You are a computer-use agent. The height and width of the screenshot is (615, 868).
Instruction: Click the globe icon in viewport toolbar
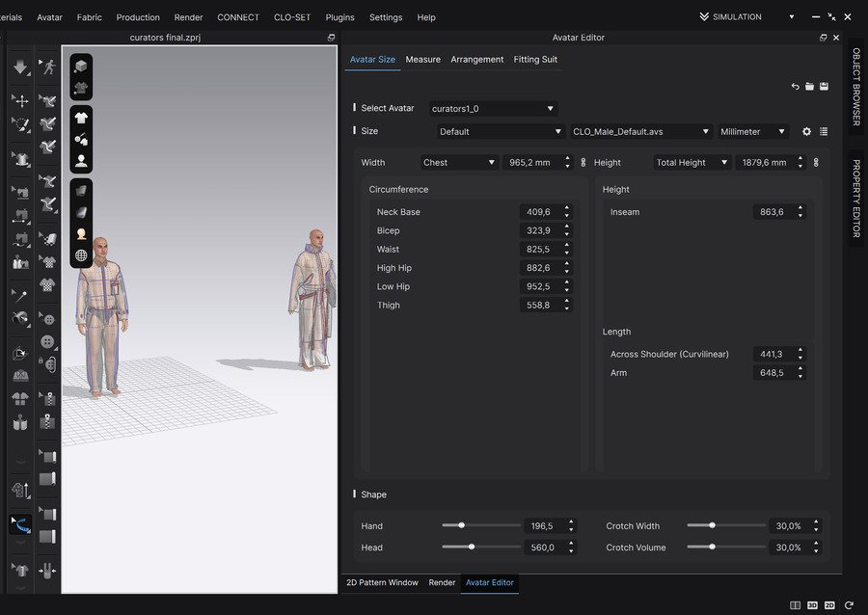[x=81, y=255]
